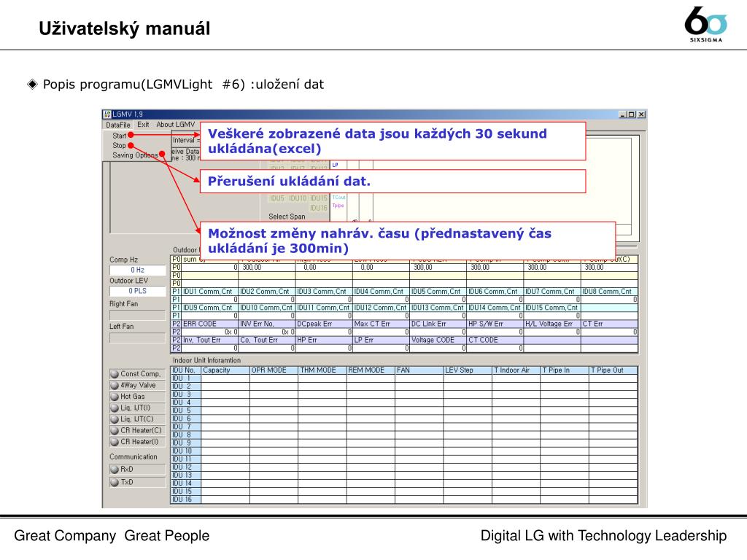747x560 pixels.
Task: Select the FAN column header
Action: [x=419, y=370]
